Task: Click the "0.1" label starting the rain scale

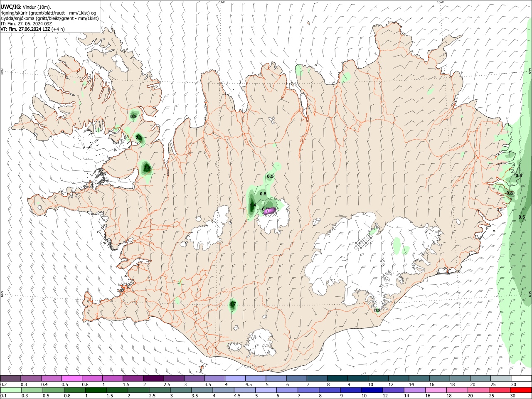Action: coord(4,396)
